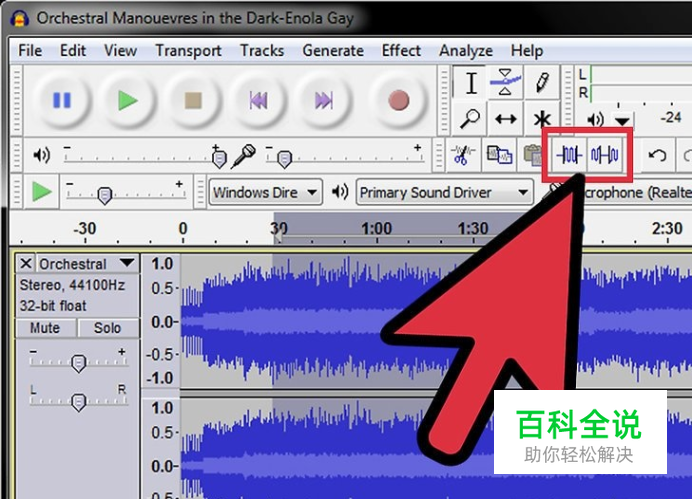The width and height of the screenshot is (692, 499).
Task: Open the File menu
Action: [30, 51]
